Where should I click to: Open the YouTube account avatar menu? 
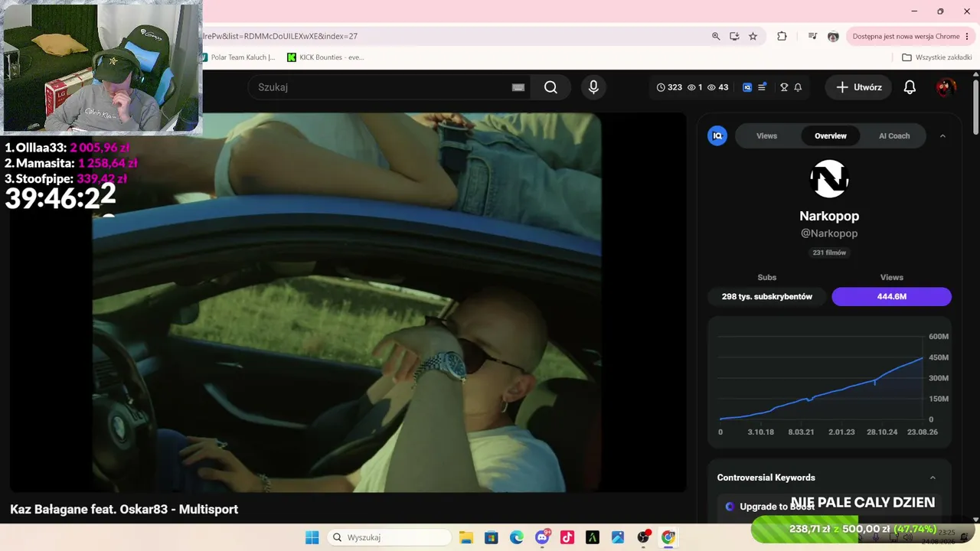946,87
